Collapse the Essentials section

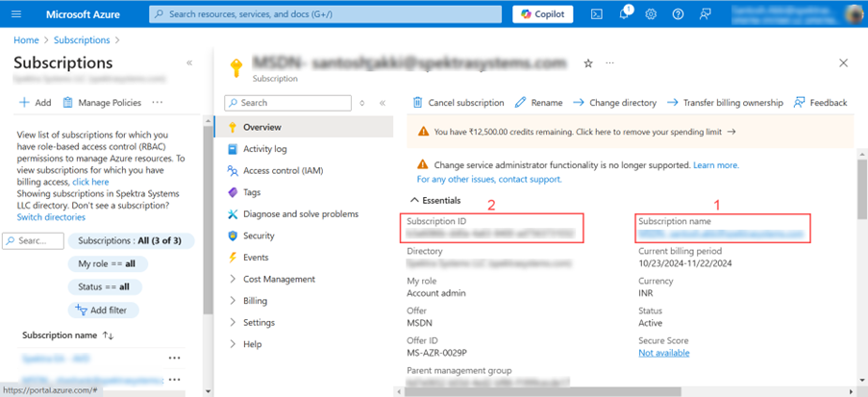point(435,201)
